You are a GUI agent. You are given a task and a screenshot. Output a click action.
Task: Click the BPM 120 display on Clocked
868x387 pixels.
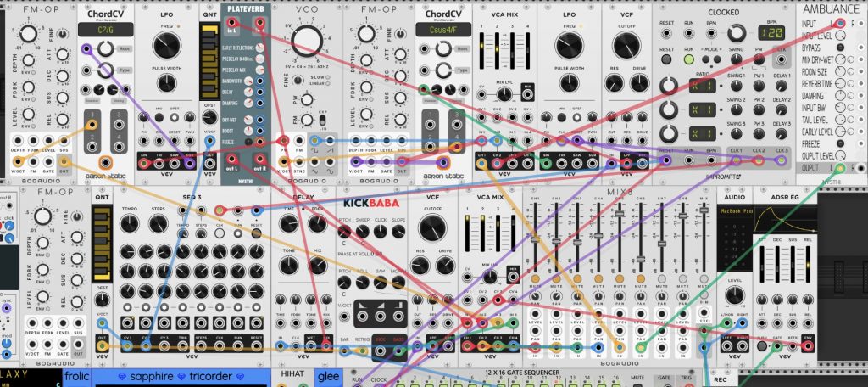pyautogui.click(x=771, y=34)
